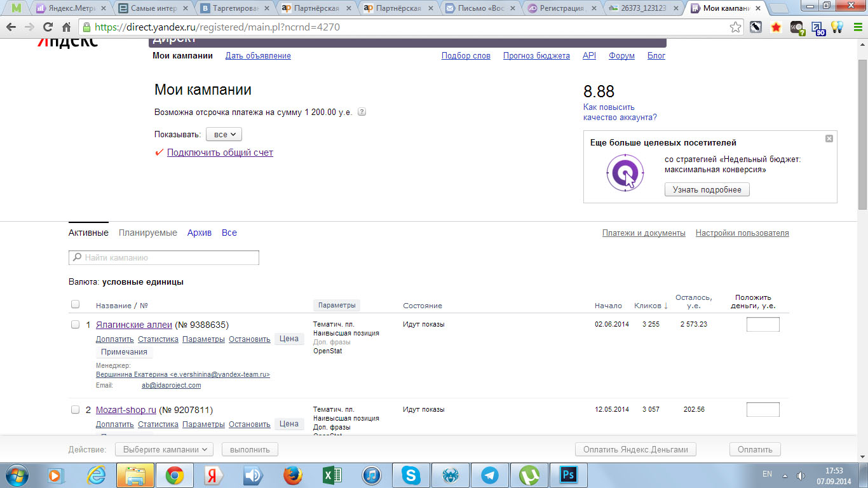Check the Ялагинские аллеи campaign checkbox
868x488 pixels.
pos(75,324)
